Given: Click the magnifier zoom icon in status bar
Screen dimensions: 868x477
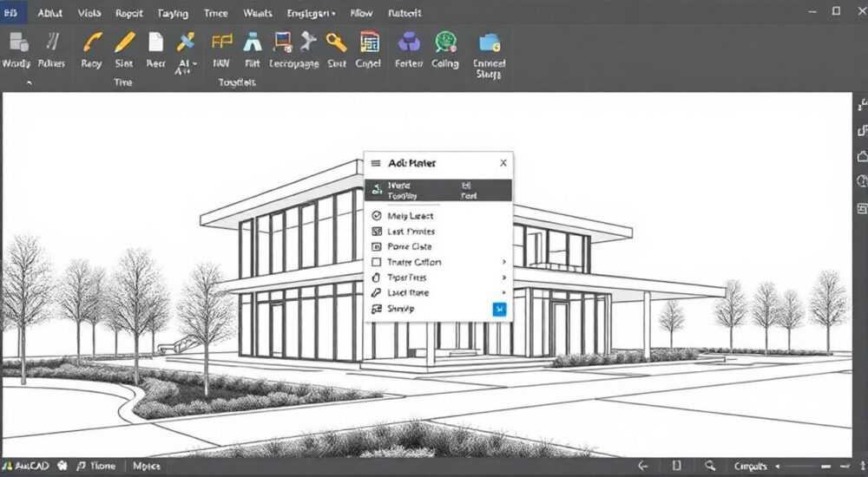Looking at the screenshot, I should [710, 466].
